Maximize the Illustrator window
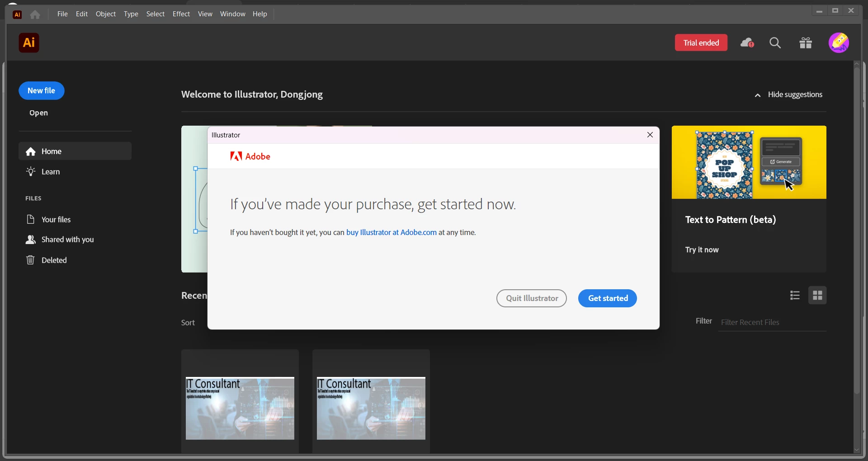This screenshot has width=868, height=461. click(835, 11)
